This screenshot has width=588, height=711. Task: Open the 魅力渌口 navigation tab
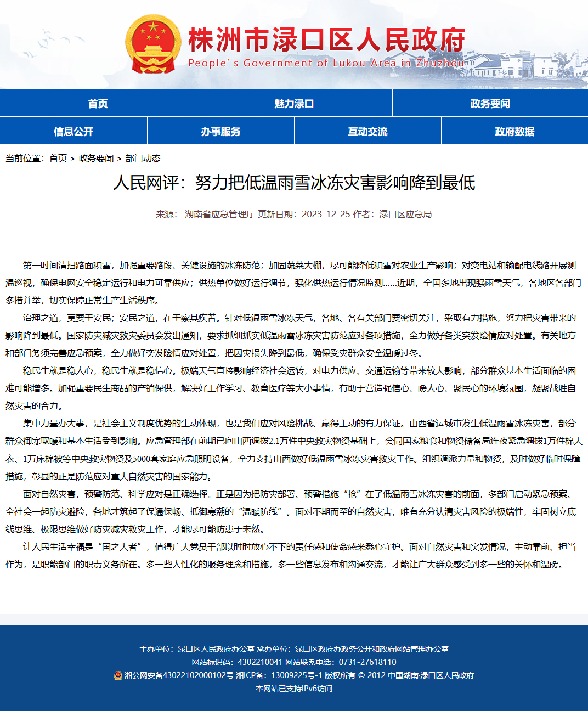294,103
